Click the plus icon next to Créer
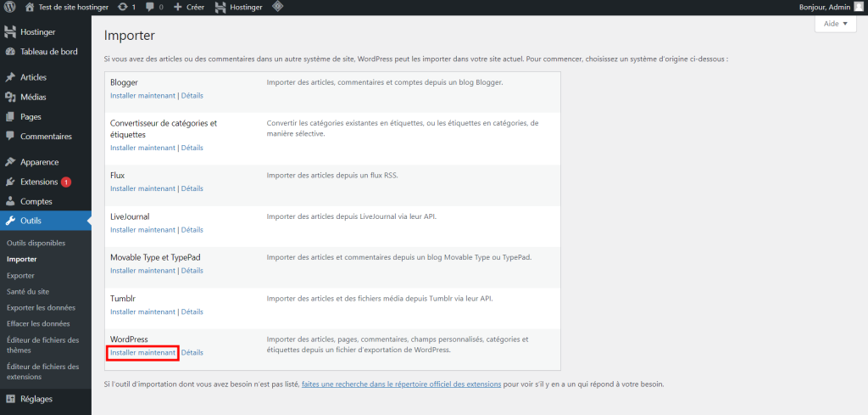Image resolution: width=868 pixels, height=415 pixels. click(x=177, y=7)
